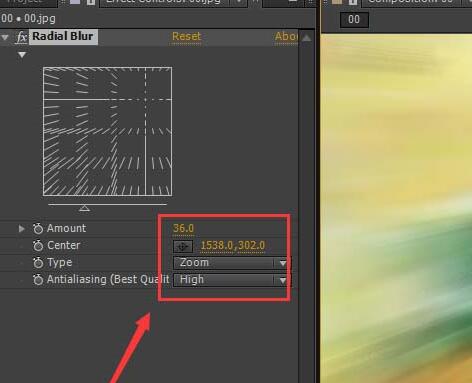Toggle the Type stopwatch

point(38,263)
